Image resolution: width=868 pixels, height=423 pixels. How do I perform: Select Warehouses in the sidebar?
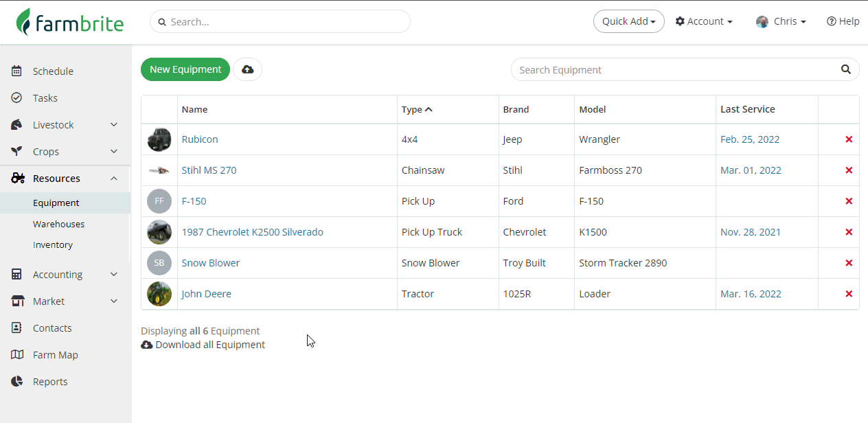58,224
